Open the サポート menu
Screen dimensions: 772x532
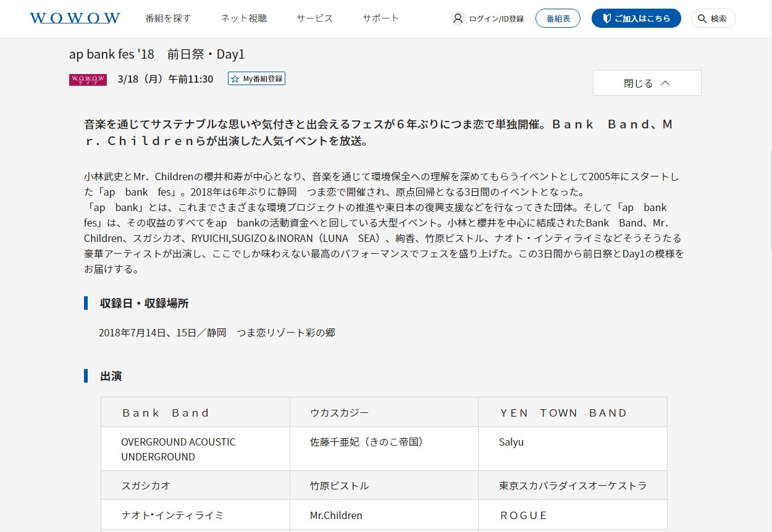click(381, 19)
